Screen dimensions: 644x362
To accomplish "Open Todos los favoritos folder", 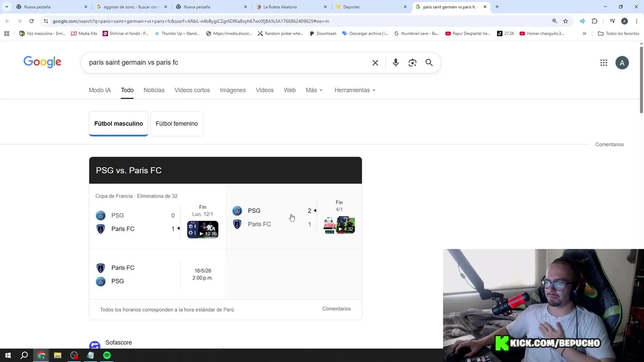I will pos(618,34).
